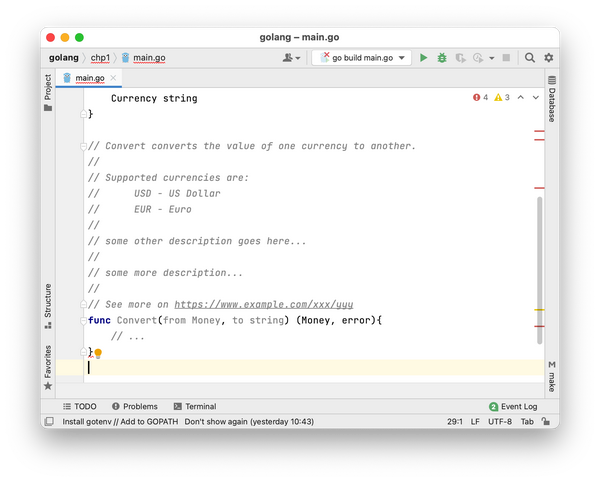Viewport: 600px width, 482px height.
Task: Click the Run with Coverage icon
Action: coord(460,58)
